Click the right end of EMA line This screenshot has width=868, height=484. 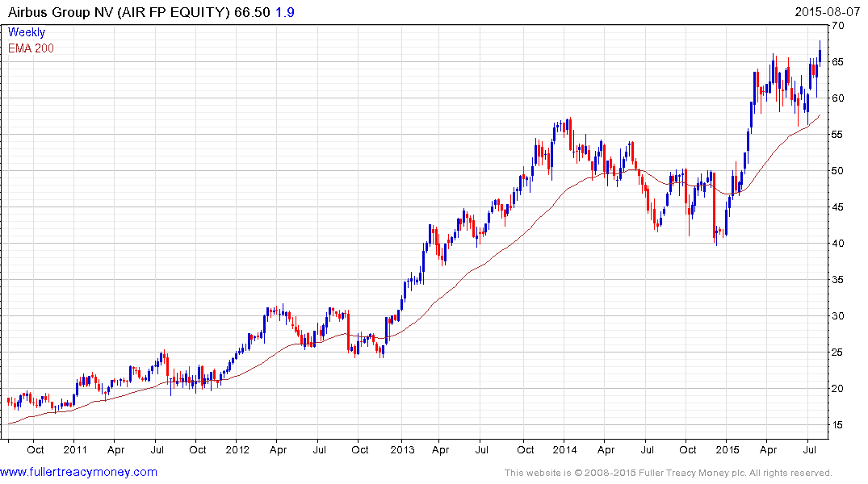[x=820, y=115]
